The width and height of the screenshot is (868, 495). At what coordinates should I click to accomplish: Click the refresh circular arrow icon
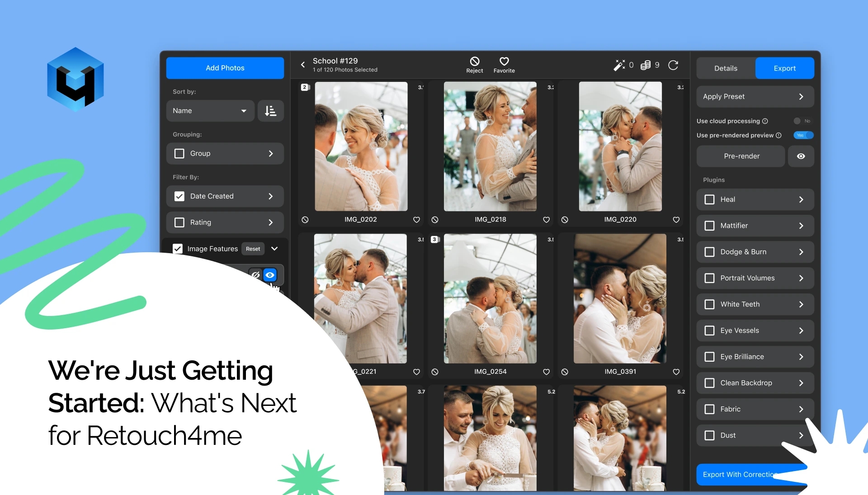(673, 65)
